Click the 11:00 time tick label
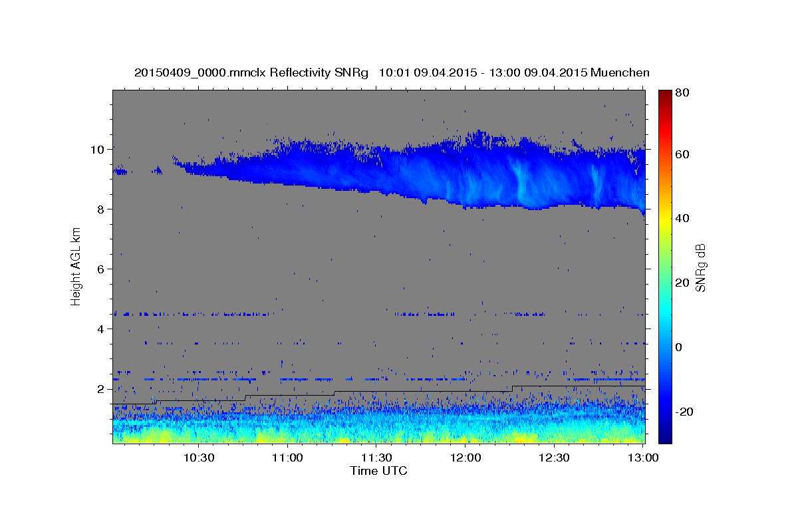 [x=287, y=458]
